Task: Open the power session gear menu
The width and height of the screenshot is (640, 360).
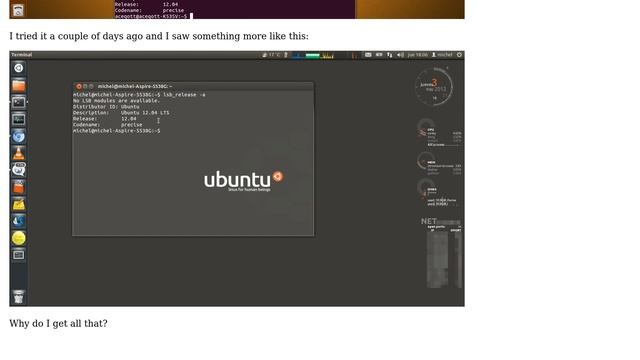Action: tap(459, 55)
